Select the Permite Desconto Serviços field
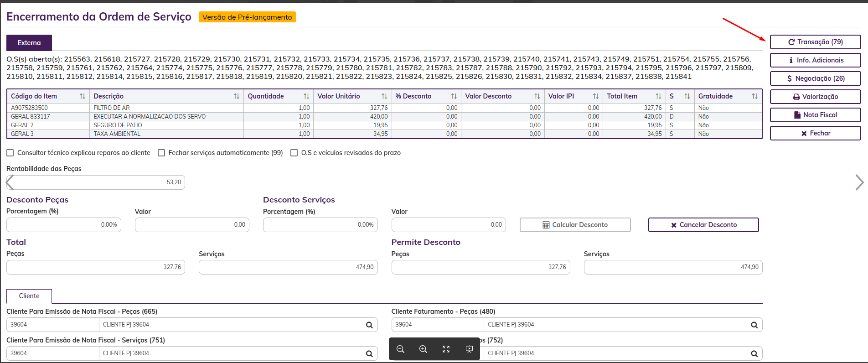 pyautogui.click(x=673, y=267)
